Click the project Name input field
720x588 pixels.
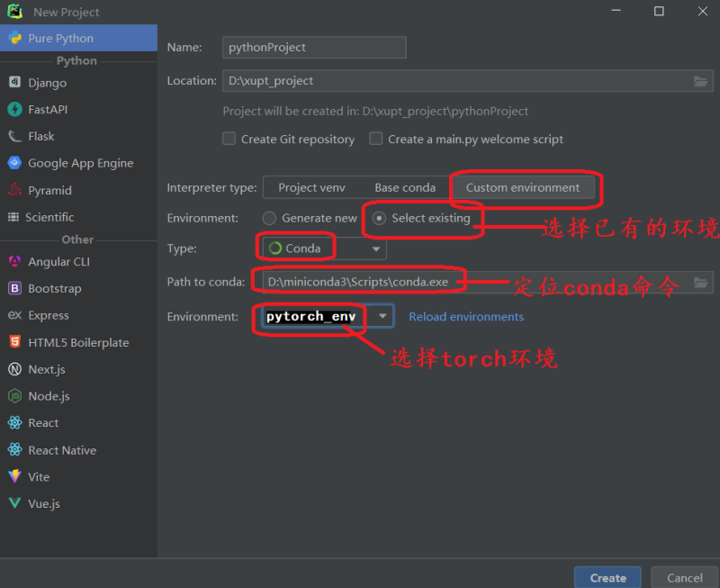[x=314, y=48]
